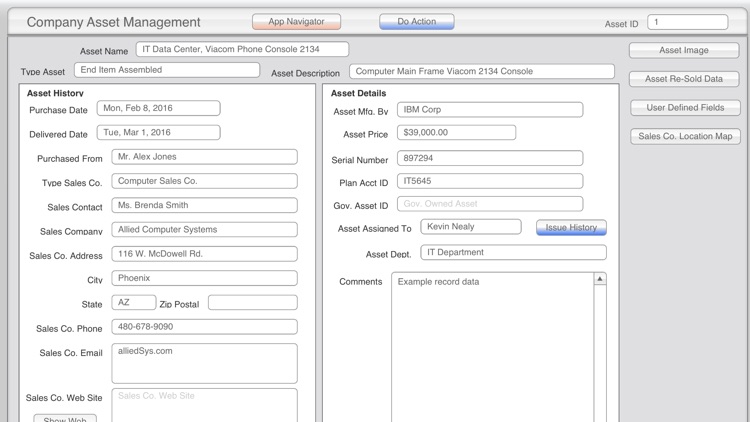Click the Gov. Asset ID field
This screenshot has width=750, height=422.
489,204
